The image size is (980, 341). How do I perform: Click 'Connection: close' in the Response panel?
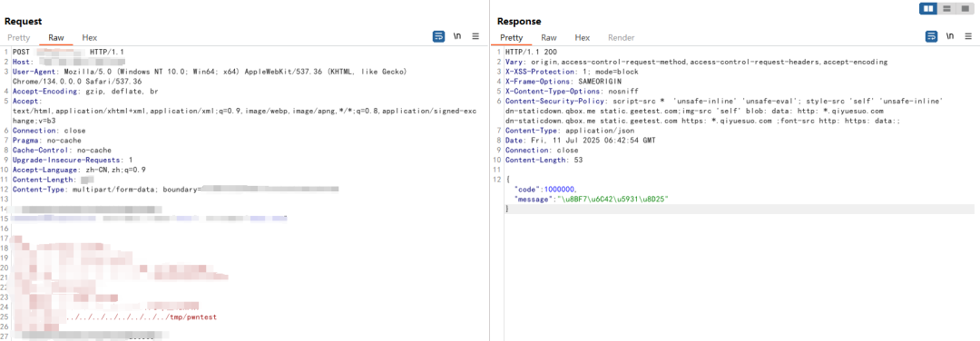click(542, 151)
